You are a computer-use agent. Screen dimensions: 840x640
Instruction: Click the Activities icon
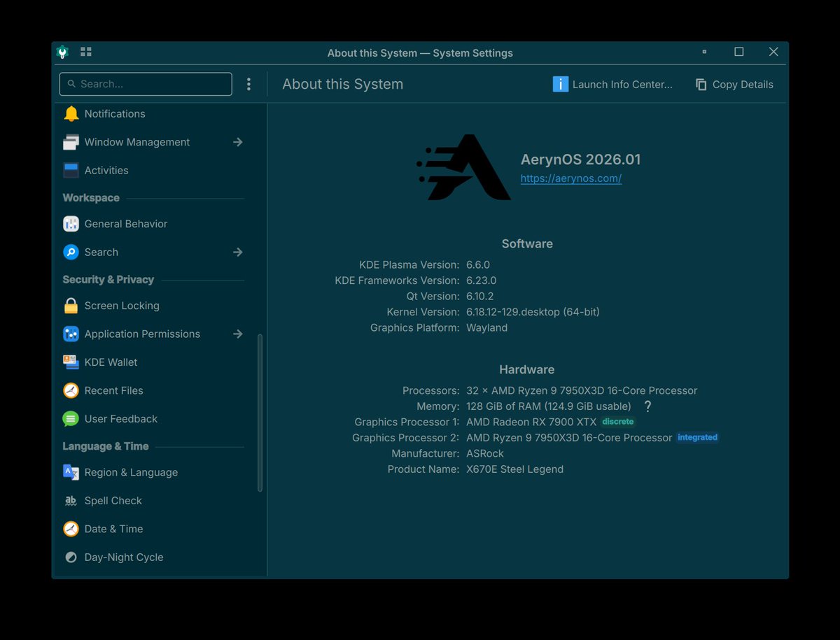click(x=71, y=170)
